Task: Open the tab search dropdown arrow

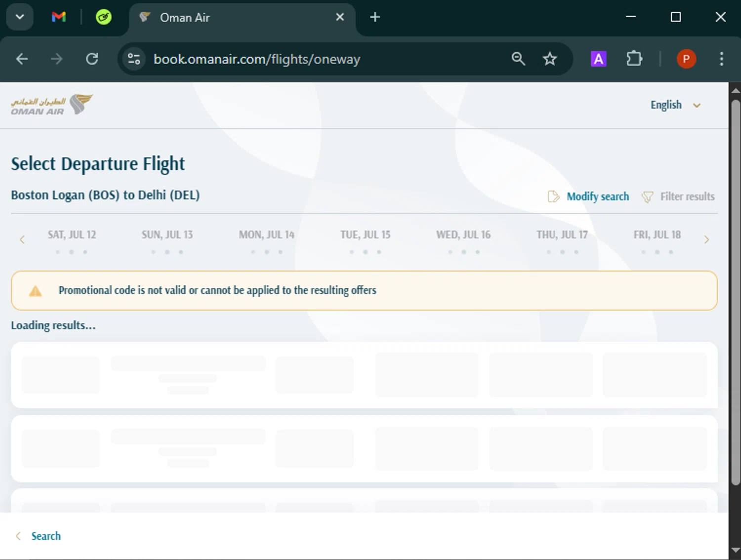Action: (x=20, y=17)
